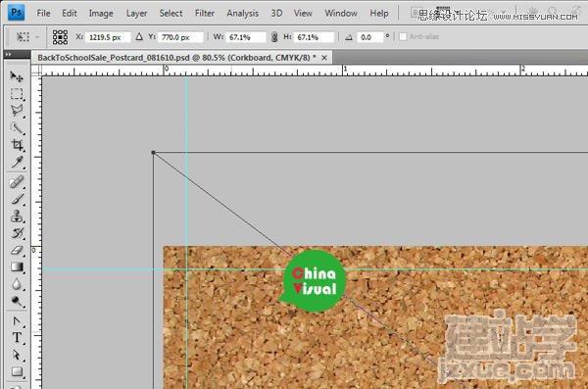The height and width of the screenshot is (389, 588).
Task: Switch to the BackToSchoolSale_Postcard document tab
Action: (x=177, y=58)
